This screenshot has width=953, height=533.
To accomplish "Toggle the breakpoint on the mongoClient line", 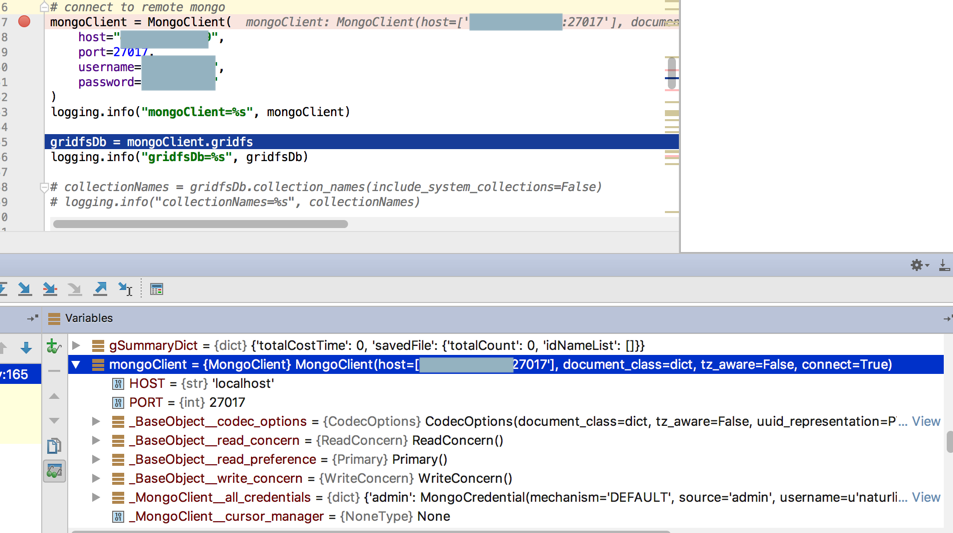I will click(x=24, y=22).
